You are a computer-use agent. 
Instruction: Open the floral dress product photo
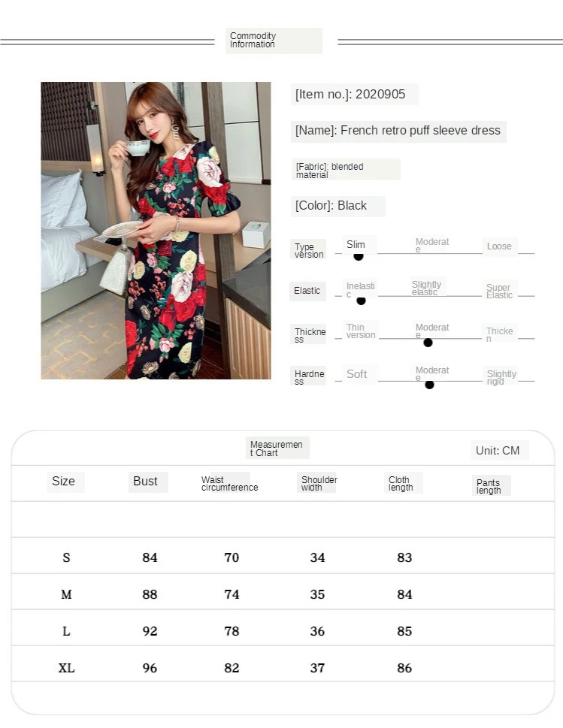click(156, 231)
